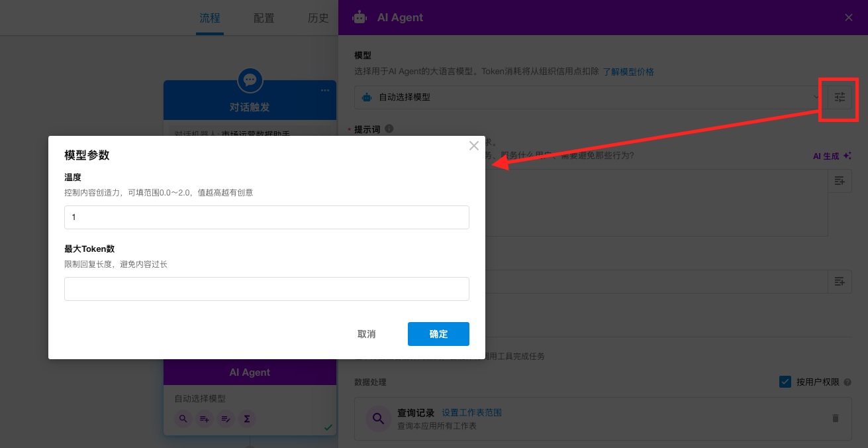Click the 最大Token数 input field
The width and height of the screenshot is (868, 448).
coord(266,289)
